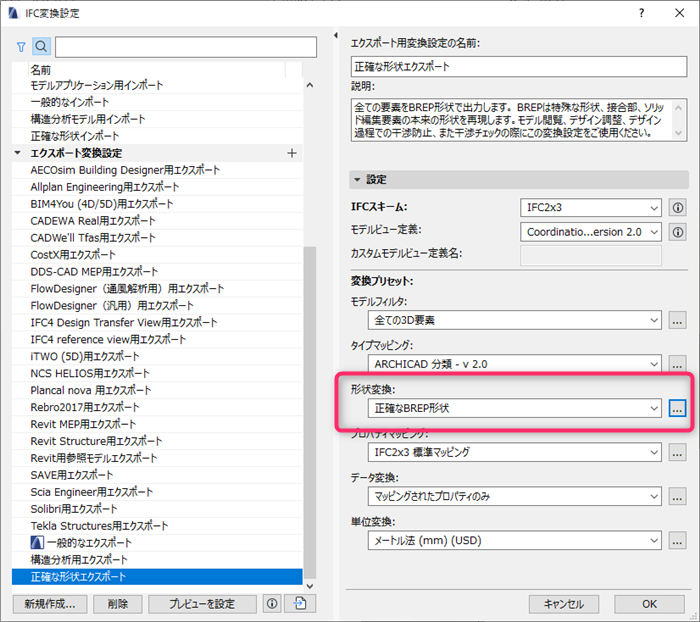Open the IFCスキーム dropdown showing IFC2x3

[591, 208]
